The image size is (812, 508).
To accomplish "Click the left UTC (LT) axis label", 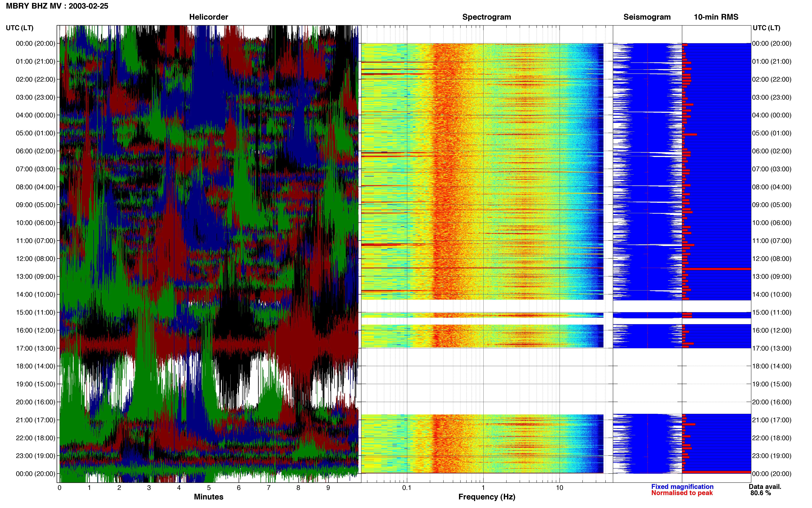I will (20, 28).
